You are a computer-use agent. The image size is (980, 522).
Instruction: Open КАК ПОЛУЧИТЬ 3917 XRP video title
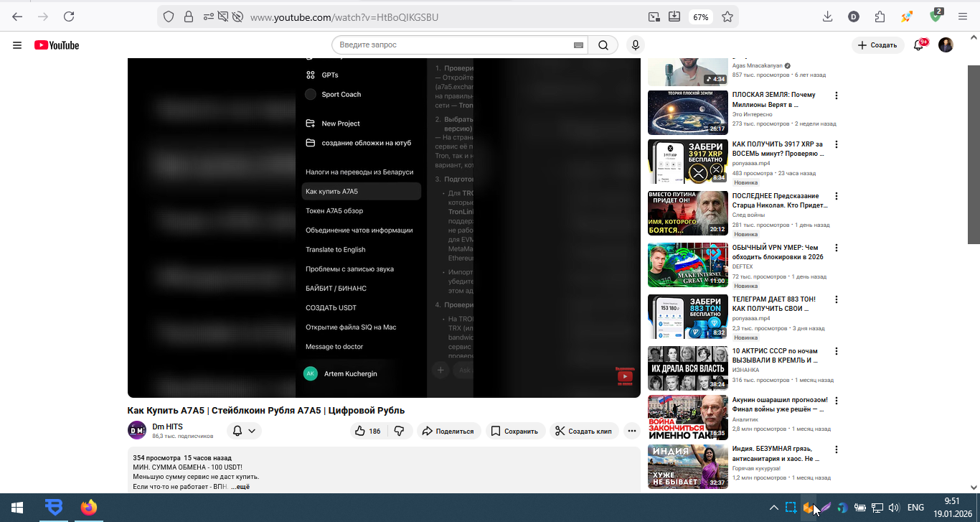[x=778, y=149]
